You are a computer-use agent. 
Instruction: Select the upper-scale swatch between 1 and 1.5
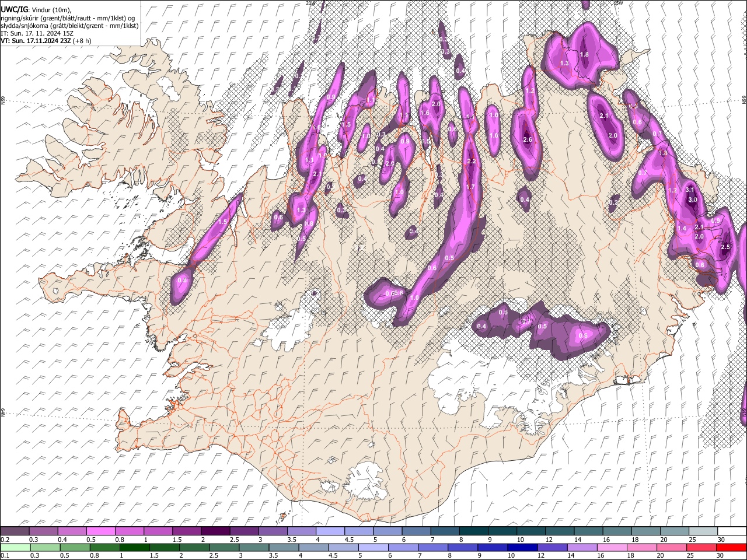click(158, 531)
